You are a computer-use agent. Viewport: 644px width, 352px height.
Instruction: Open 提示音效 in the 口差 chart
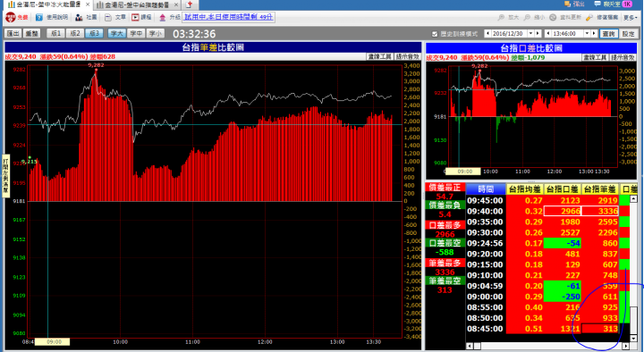[x=623, y=57]
